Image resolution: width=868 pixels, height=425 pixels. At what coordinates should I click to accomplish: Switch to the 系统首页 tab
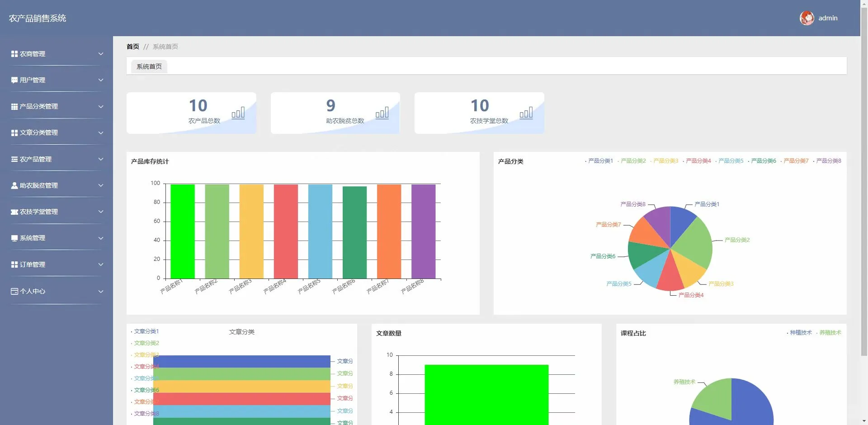point(149,66)
